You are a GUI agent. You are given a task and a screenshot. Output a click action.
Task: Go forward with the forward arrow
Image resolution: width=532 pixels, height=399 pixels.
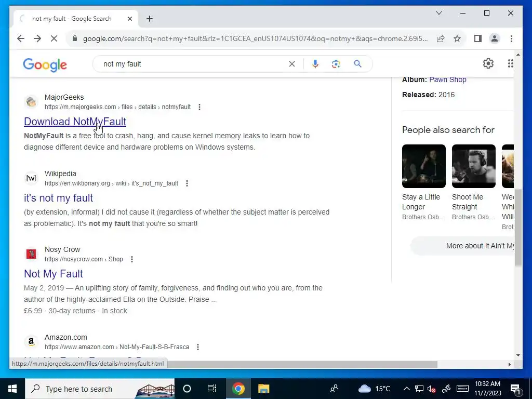click(37, 38)
